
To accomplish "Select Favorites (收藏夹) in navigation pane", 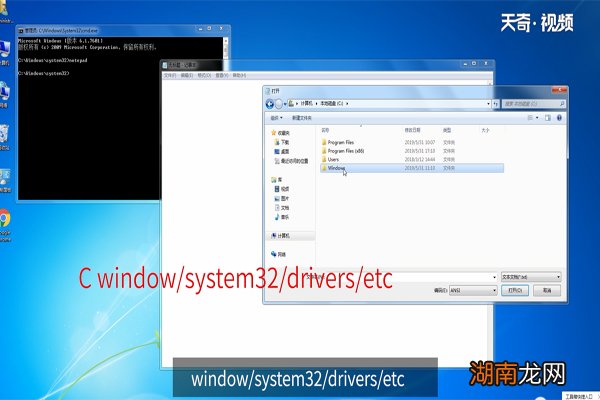I will 280,133.
